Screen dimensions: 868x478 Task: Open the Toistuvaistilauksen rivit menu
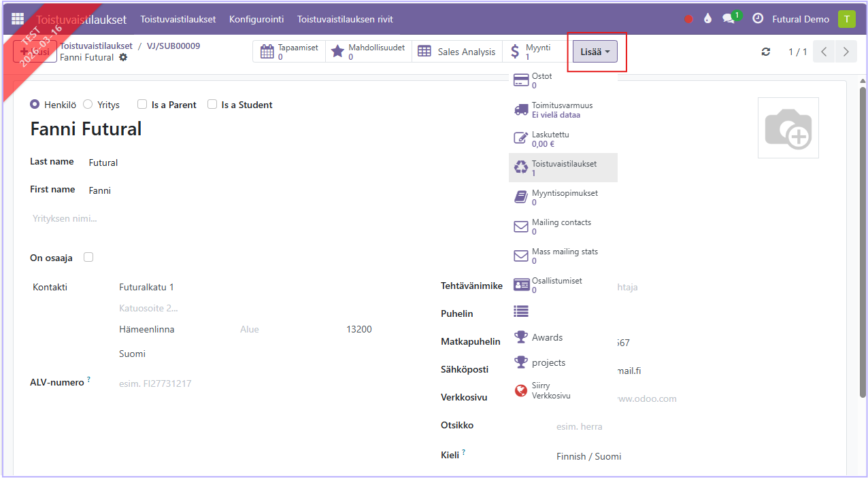(345, 19)
